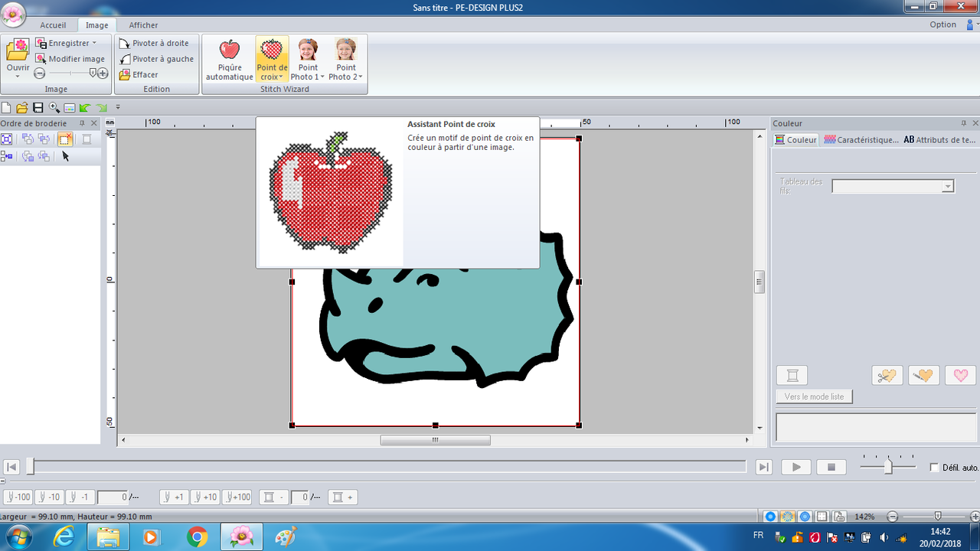The height and width of the screenshot is (551, 980).
Task: Click the pink heart thread button
Action: (x=960, y=376)
